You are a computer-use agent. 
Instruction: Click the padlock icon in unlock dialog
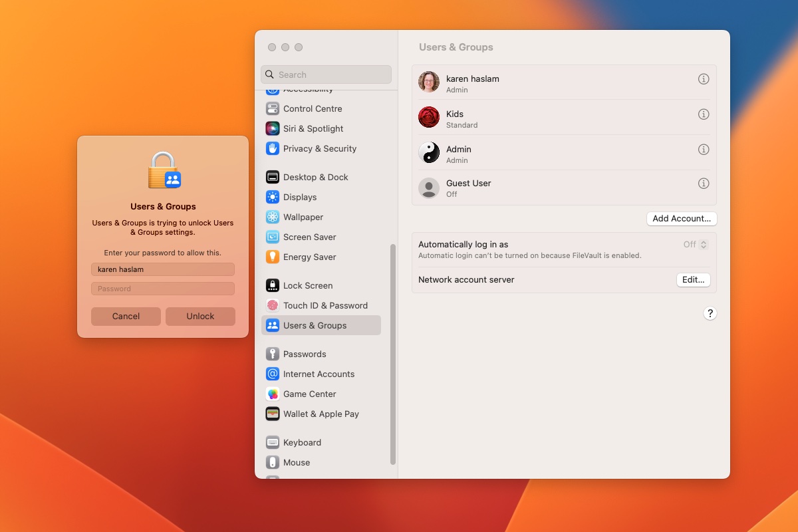tap(164, 170)
